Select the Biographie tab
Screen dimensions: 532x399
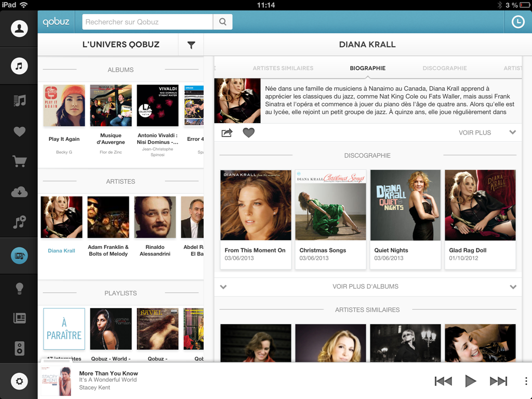(x=367, y=68)
